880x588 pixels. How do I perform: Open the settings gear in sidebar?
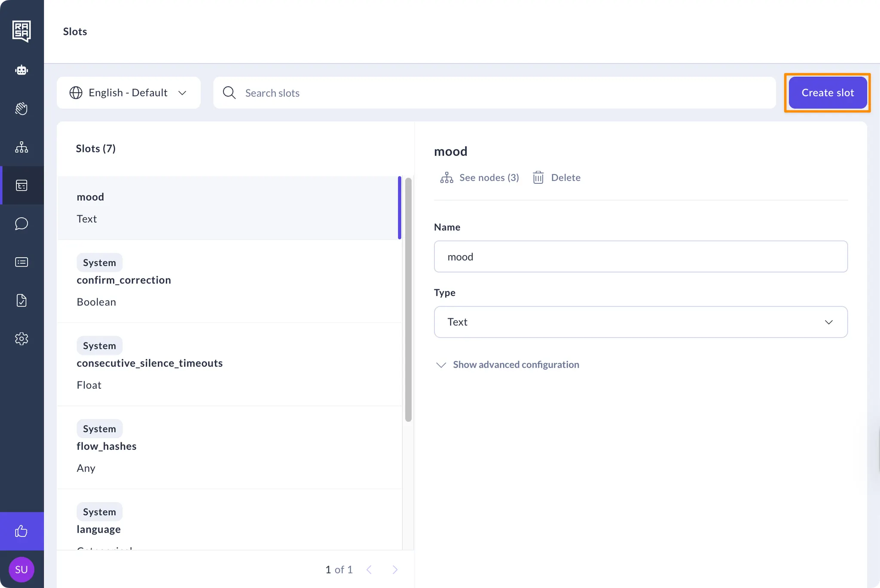(21, 339)
